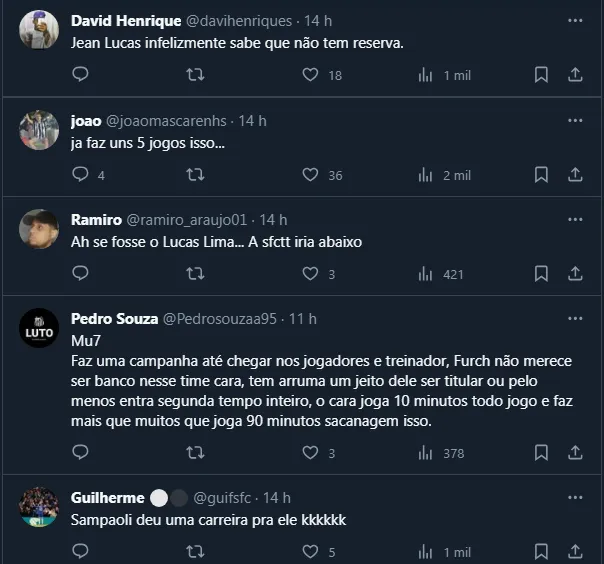Open the @joaomascarenhs handle link

(168, 121)
